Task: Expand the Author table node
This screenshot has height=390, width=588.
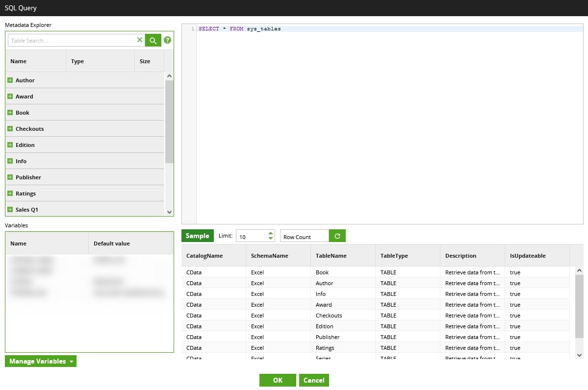Action: (10, 80)
